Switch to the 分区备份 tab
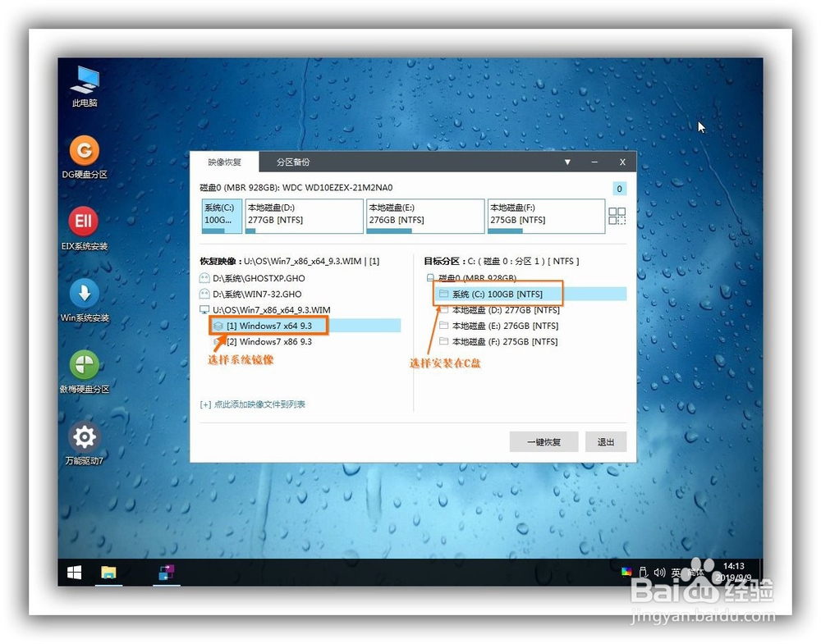Viewport: 821px width, 644px height. tap(293, 162)
